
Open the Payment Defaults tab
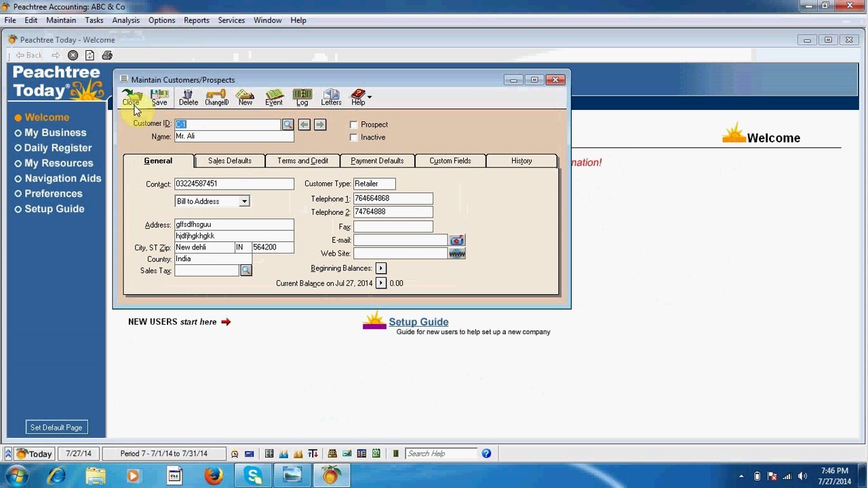377,161
